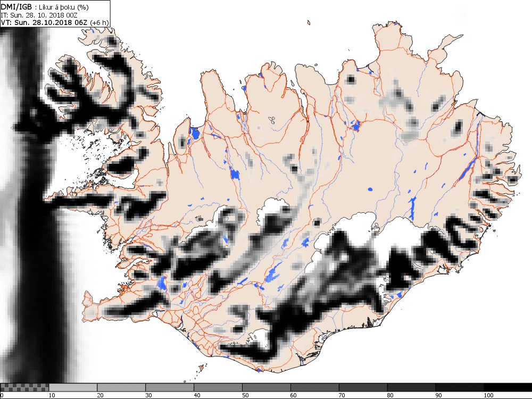Click the '50' scale label
532x399 pixels.
point(245,396)
